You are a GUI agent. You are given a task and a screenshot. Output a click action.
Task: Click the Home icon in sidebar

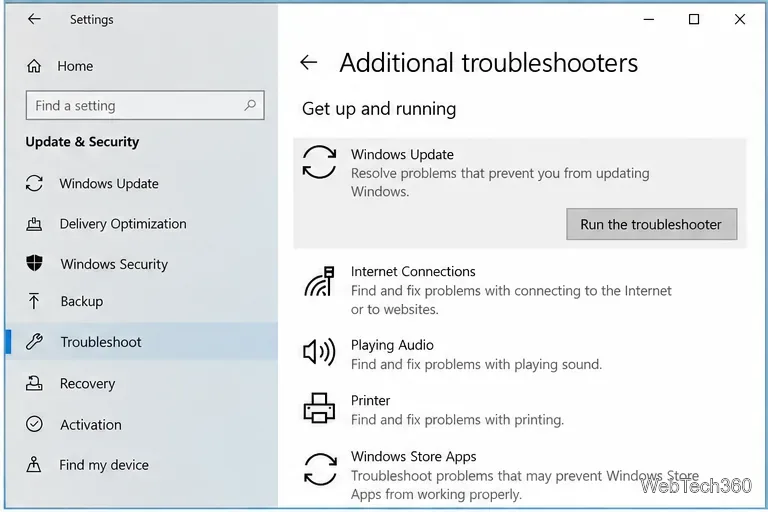pyautogui.click(x=34, y=66)
